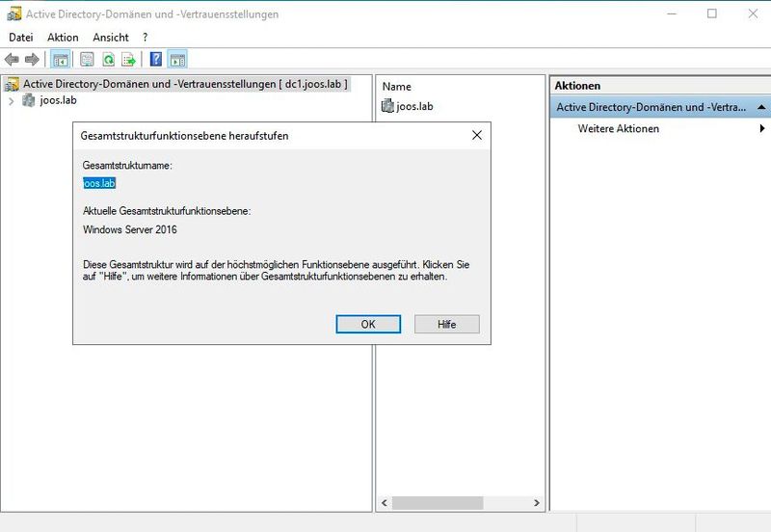Image resolution: width=771 pixels, height=532 pixels.
Task: Minimize the main window
Action: (x=672, y=13)
